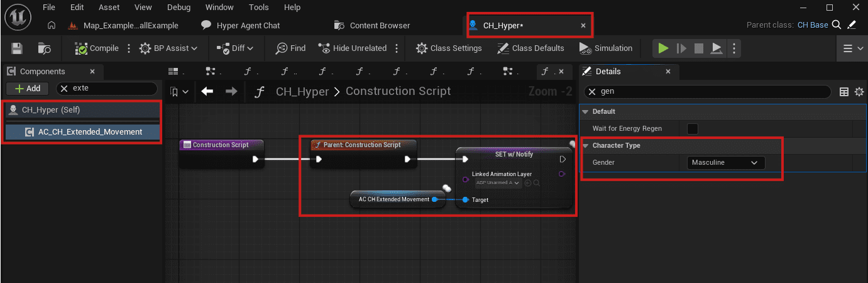Select AC_CH_Extended_Movement component

(x=82, y=132)
